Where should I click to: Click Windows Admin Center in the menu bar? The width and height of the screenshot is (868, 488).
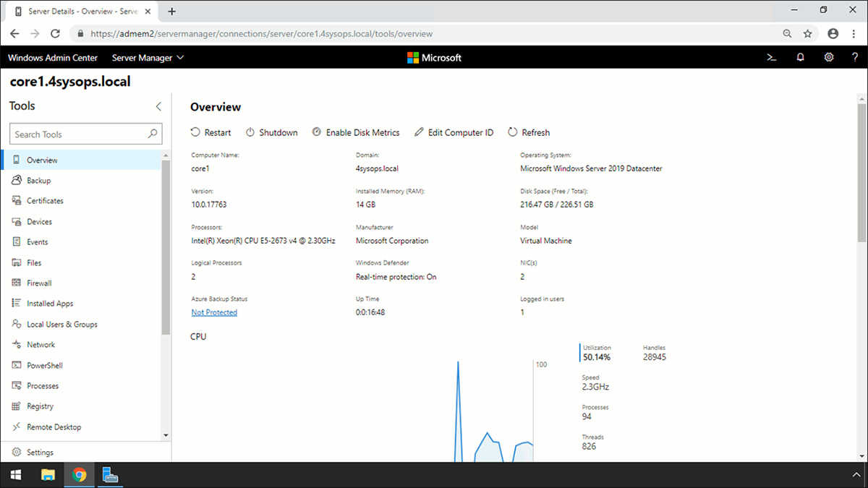52,57
